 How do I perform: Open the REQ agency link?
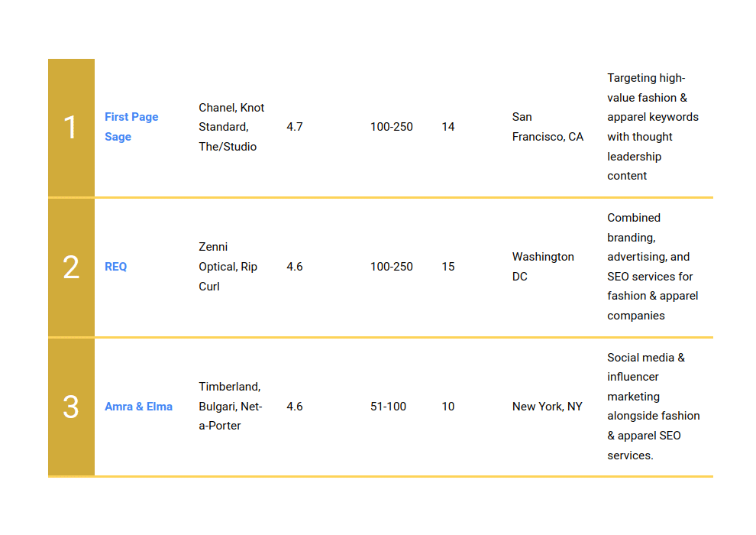click(x=116, y=267)
